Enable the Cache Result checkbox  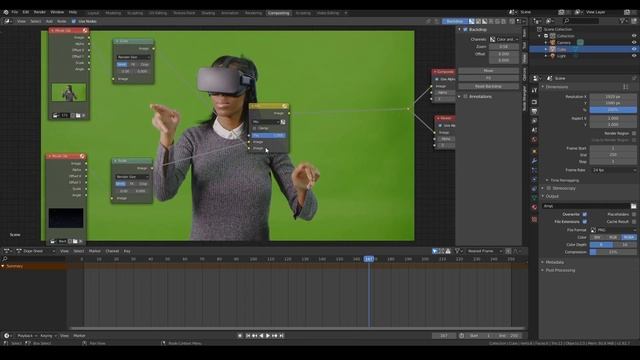633,222
